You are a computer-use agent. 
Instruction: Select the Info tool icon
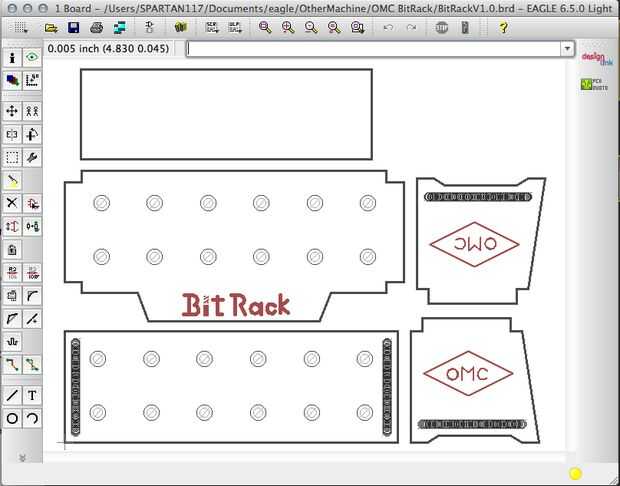point(12,58)
